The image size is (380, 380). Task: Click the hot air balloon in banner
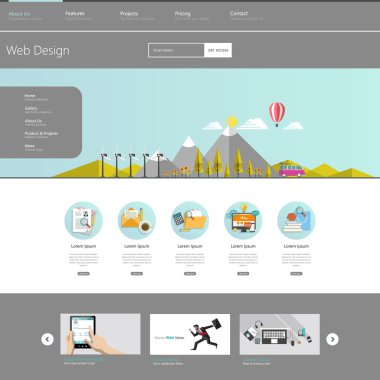click(x=277, y=114)
